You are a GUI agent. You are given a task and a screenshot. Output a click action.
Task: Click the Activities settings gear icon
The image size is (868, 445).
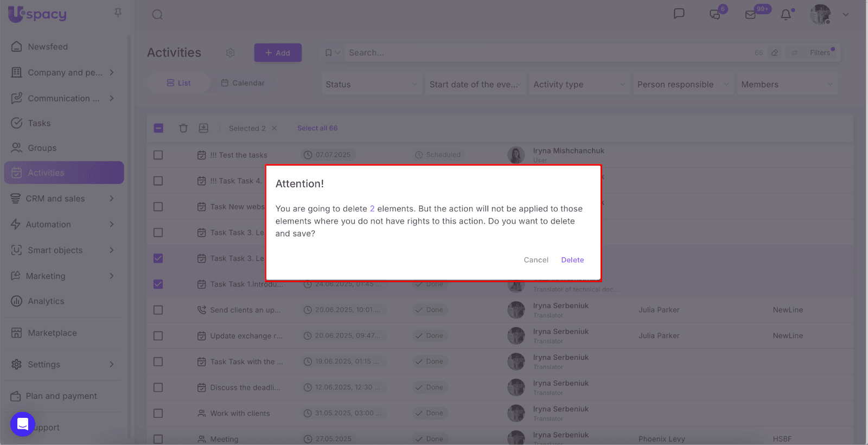point(231,53)
